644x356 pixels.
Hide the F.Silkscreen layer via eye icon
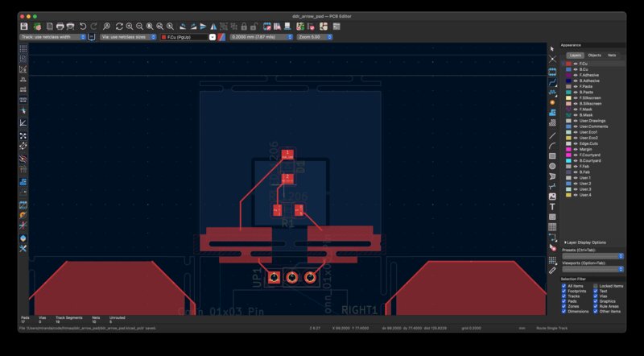click(x=576, y=98)
